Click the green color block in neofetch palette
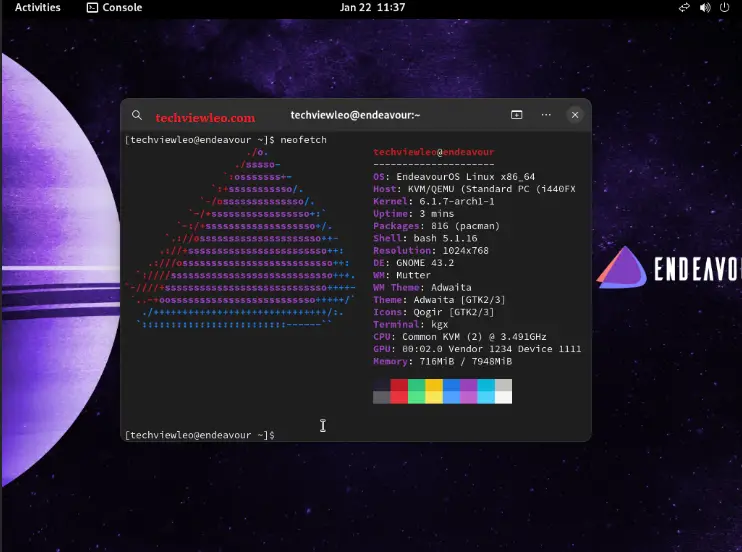 click(x=416, y=391)
